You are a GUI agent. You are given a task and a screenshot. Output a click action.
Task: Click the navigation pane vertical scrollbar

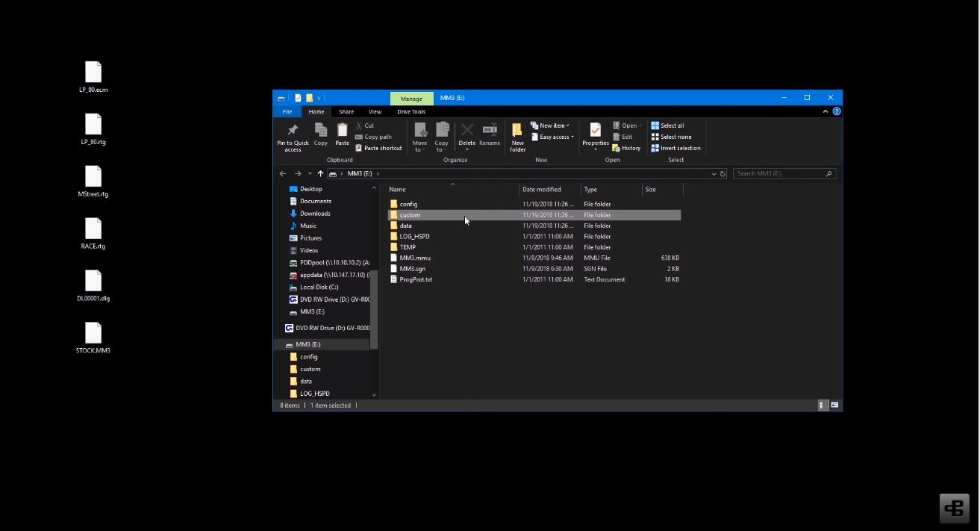tap(374, 306)
